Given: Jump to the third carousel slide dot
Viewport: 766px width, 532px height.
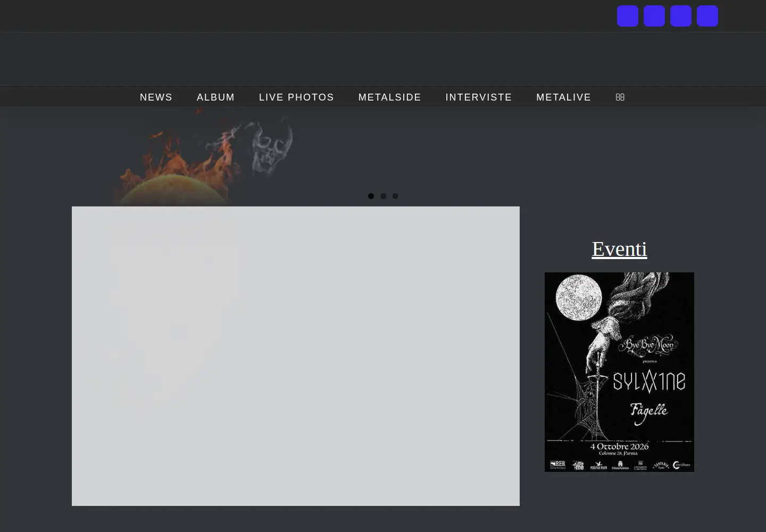Looking at the screenshot, I should [x=395, y=196].
